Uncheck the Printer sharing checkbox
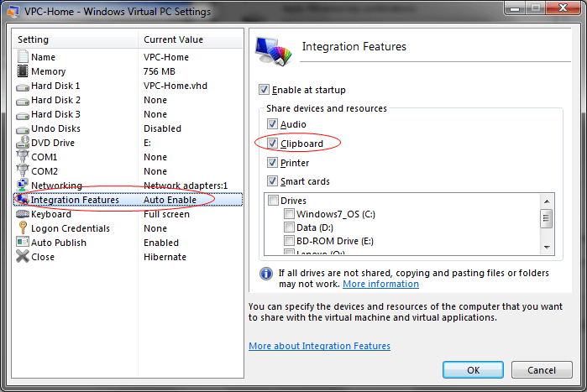 [x=272, y=162]
